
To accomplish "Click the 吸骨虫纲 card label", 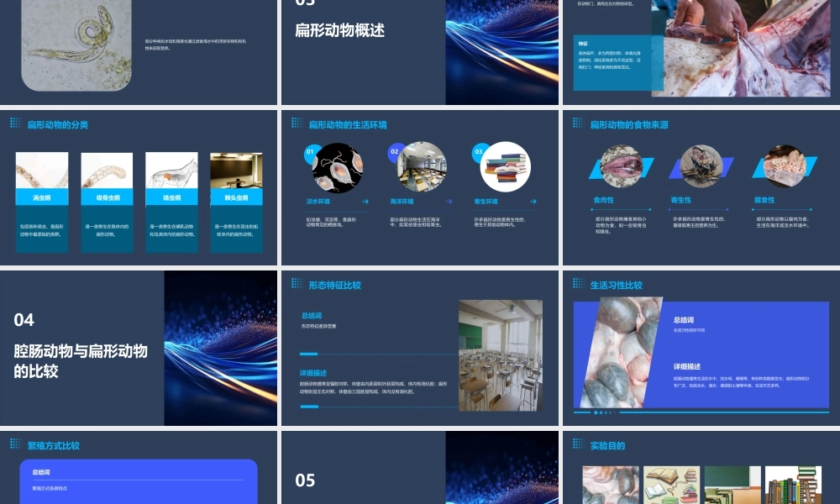I will click(108, 197).
